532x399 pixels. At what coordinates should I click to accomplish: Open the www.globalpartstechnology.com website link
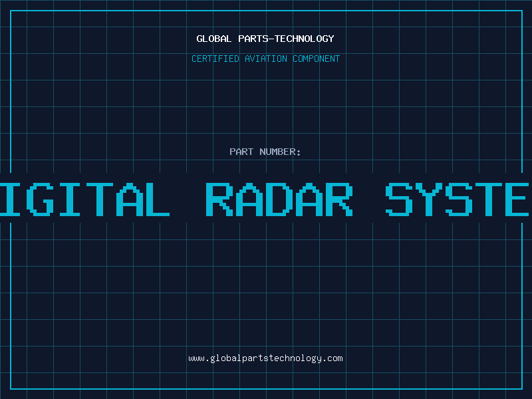click(265, 358)
